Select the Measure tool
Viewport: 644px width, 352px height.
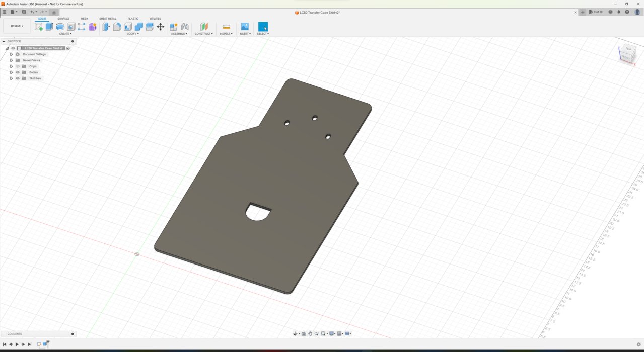pos(226,27)
